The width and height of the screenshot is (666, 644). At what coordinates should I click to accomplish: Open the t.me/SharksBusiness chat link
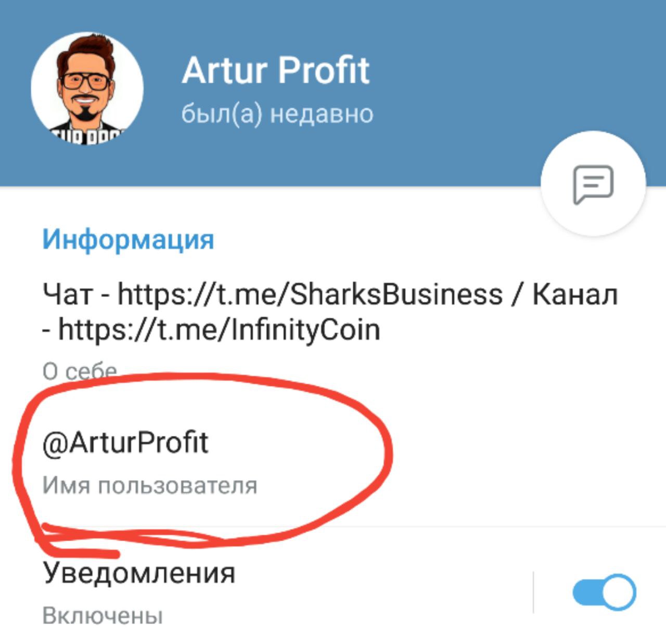pyautogui.click(x=310, y=294)
